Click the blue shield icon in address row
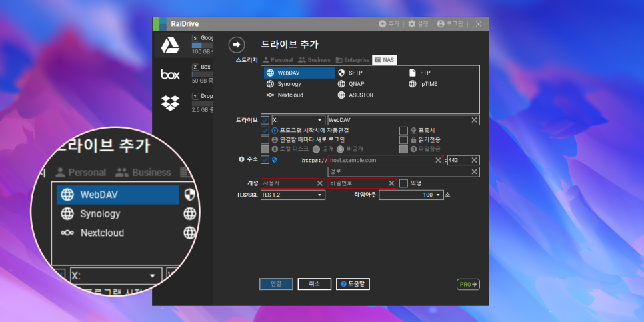 (x=275, y=160)
